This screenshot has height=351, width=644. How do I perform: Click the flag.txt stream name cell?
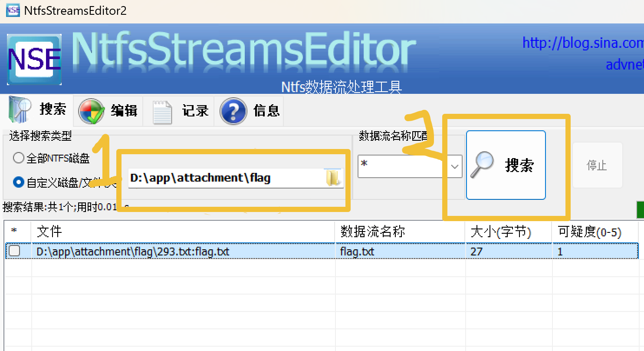pos(400,252)
